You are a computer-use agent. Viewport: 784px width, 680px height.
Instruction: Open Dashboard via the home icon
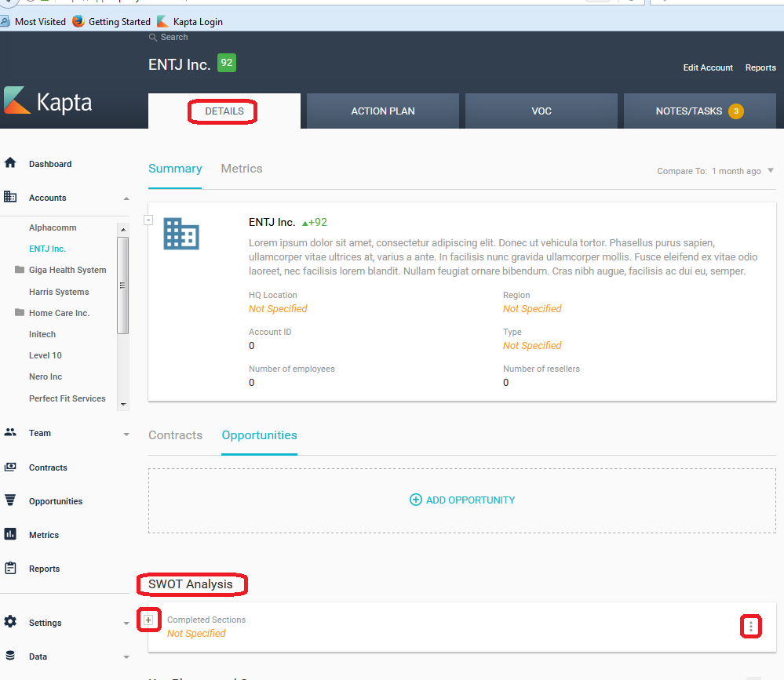pos(10,162)
